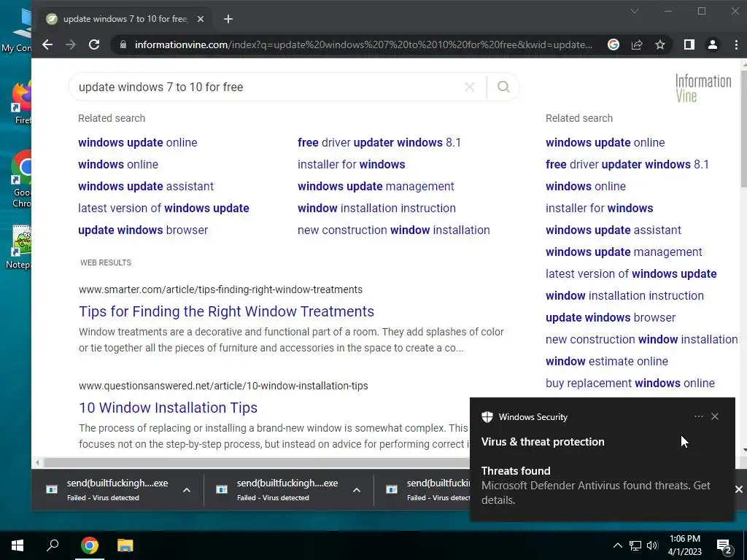Open 'windows update management' middle column link
The image size is (747, 560).
click(376, 186)
